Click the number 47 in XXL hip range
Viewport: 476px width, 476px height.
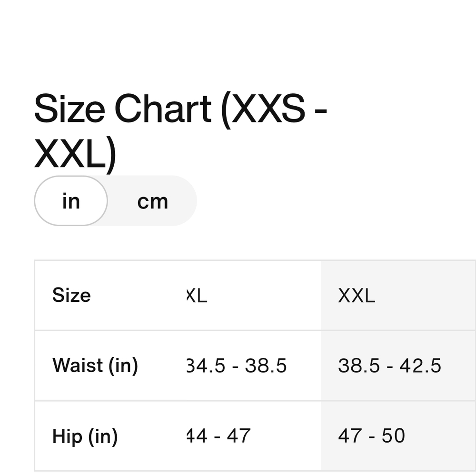(x=350, y=436)
